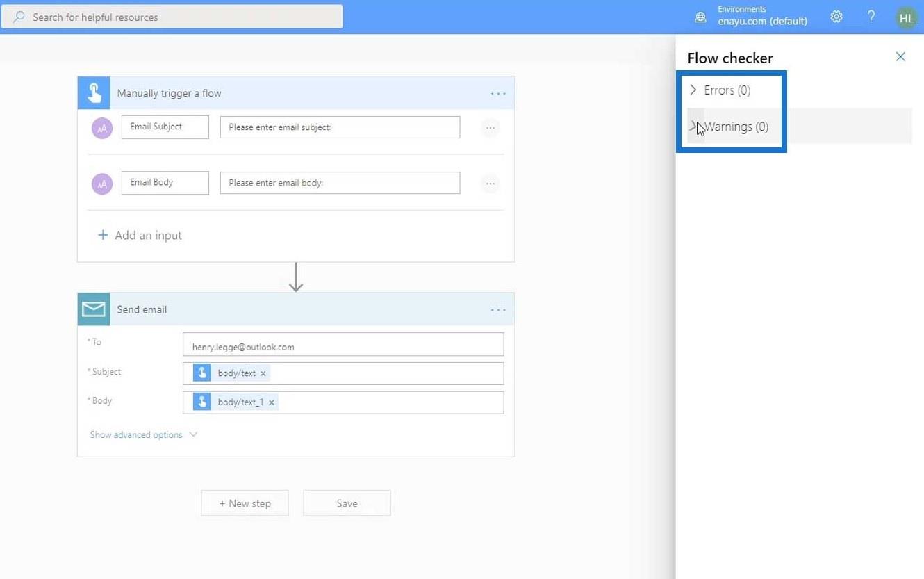
Task: Click the *To label
Action: [x=94, y=342]
